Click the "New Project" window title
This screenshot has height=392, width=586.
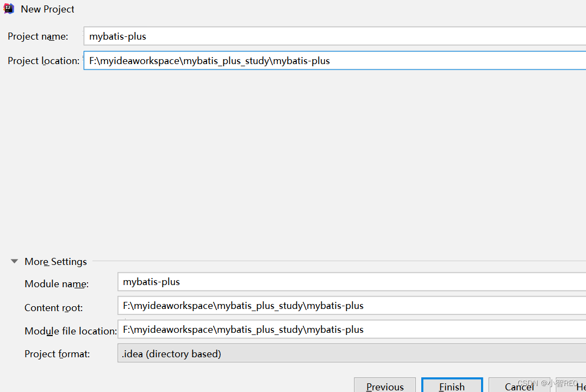[x=47, y=9]
